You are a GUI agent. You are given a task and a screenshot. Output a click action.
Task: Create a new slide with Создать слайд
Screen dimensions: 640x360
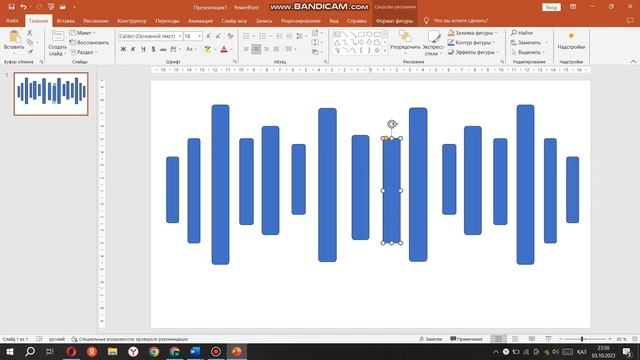[57, 43]
